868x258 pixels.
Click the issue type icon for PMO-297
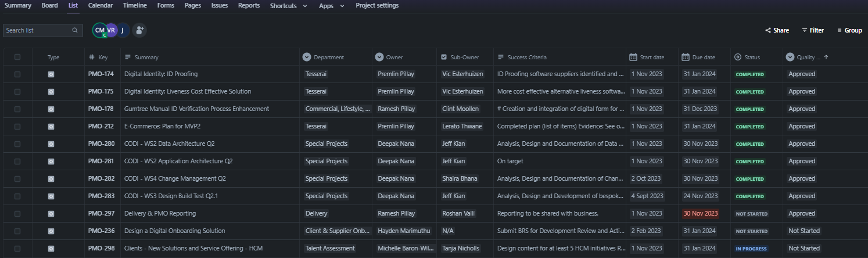tap(51, 214)
